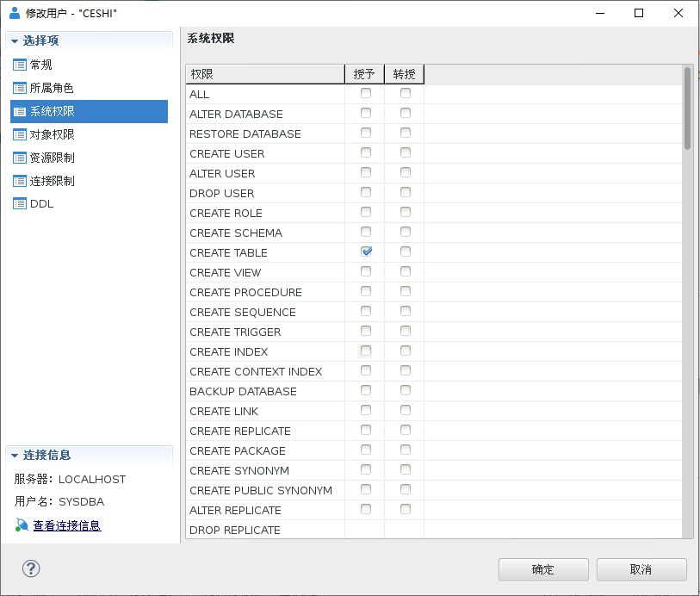
Task: Click the 对象权限 list icon
Action: click(20, 134)
